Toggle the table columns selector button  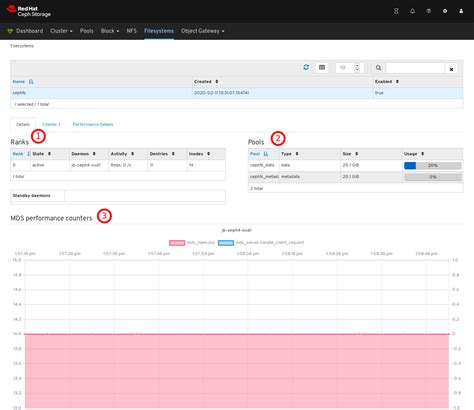click(x=322, y=68)
